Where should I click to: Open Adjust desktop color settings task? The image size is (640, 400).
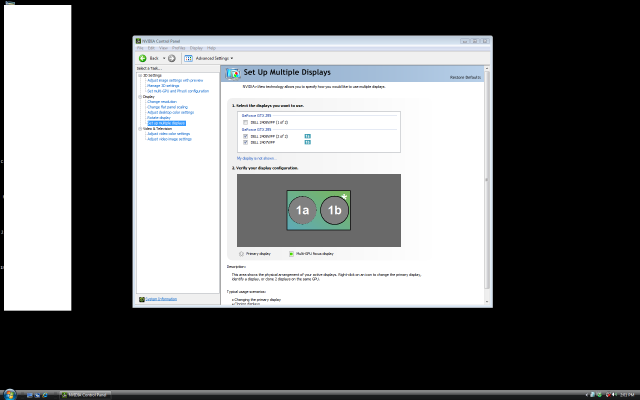tap(170, 112)
